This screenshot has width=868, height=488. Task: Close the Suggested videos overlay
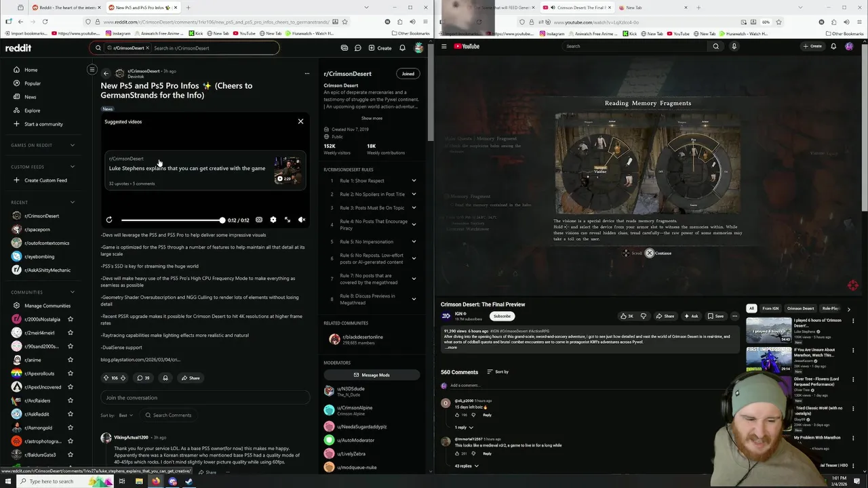click(300, 121)
